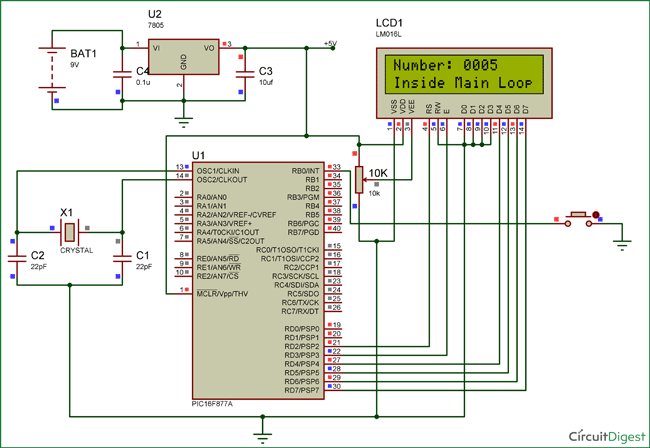The image size is (650, 448).
Task: Select the RB0/INT pin 33
Action: (x=335, y=167)
